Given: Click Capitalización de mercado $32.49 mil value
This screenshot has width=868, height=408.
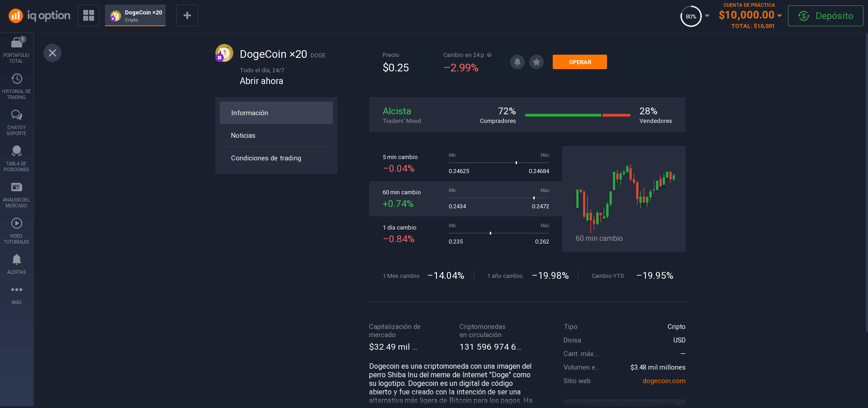Looking at the screenshot, I should 393,347.
